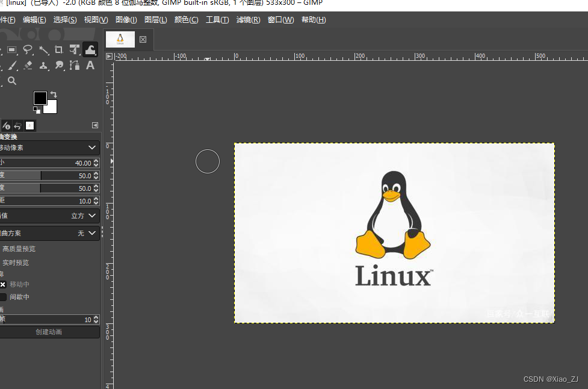Open the 编辑(E) menu
The height and width of the screenshot is (389, 588).
34,20
